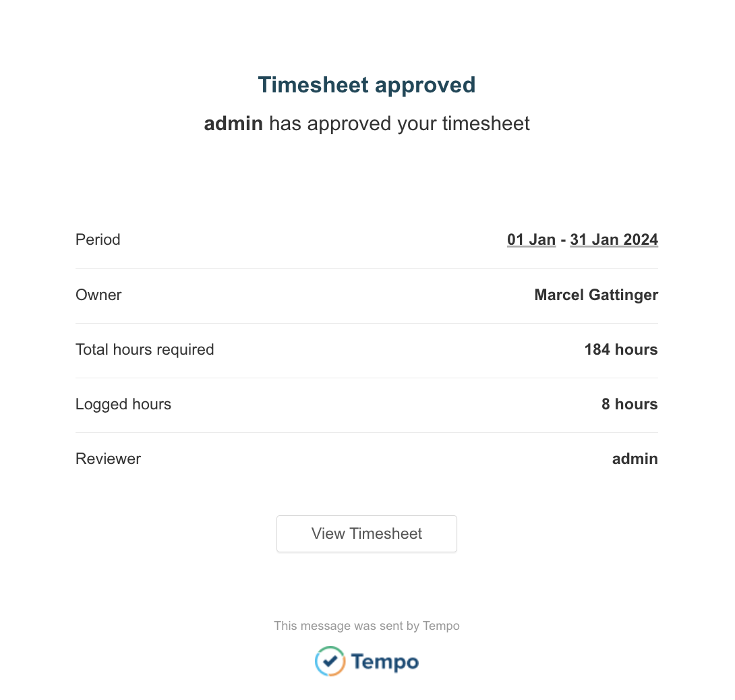
Task: Open the "01 Jan" start date link
Action: pos(531,239)
